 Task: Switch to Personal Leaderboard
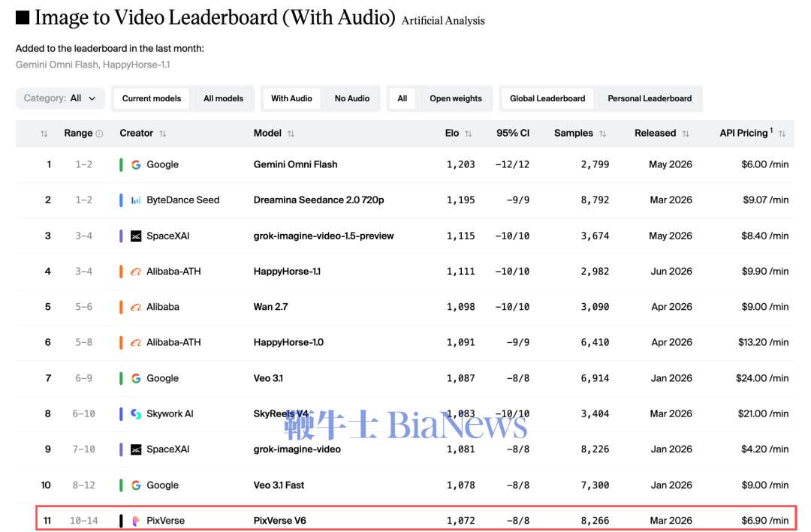(x=650, y=98)
